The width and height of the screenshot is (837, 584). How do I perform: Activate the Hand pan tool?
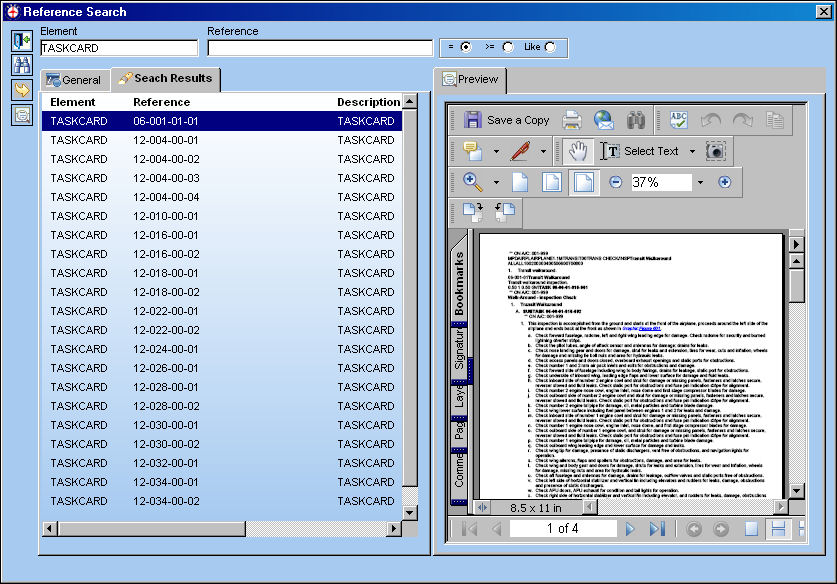click(578, 152)
